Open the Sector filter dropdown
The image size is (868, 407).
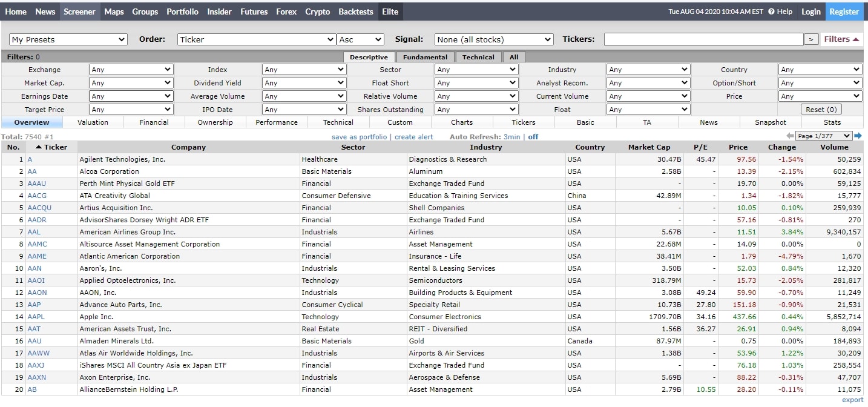coord(477,70)
